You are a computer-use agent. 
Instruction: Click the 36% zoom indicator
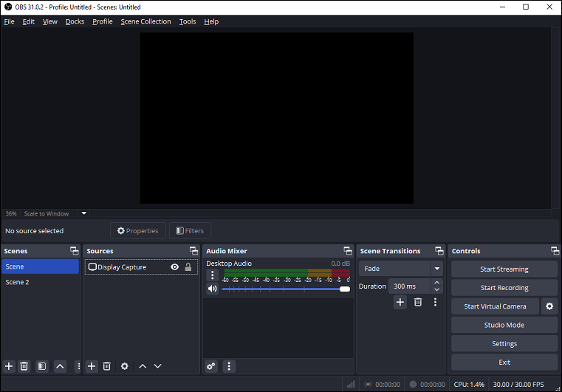[11, 213]
